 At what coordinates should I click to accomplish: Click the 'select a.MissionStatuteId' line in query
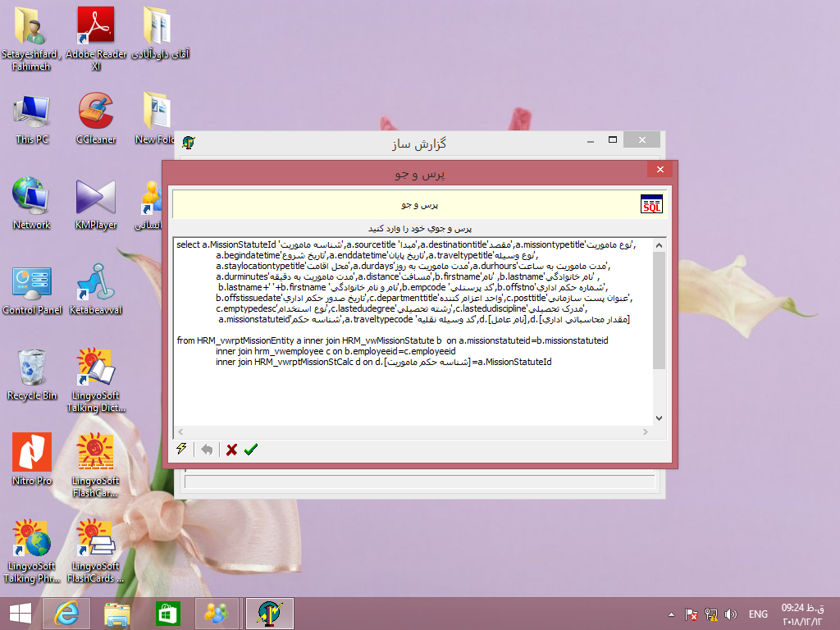[405, 244]
